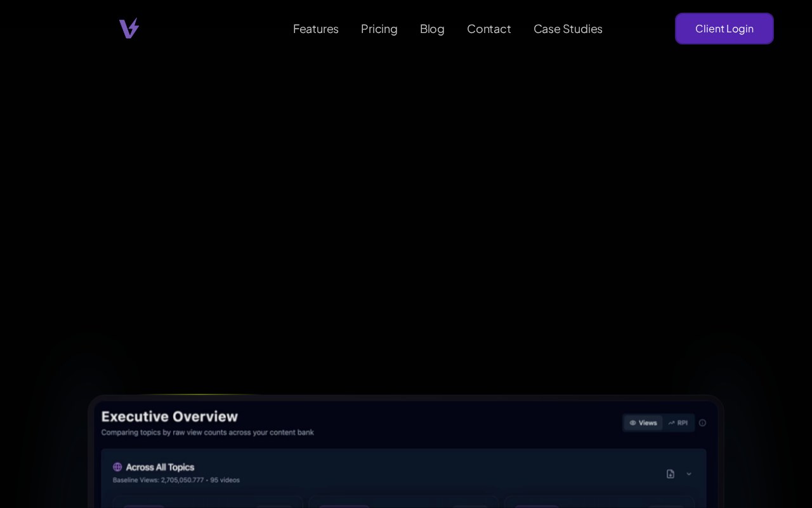Expand the Across All Topics chevron

click(x=689, y=474)
